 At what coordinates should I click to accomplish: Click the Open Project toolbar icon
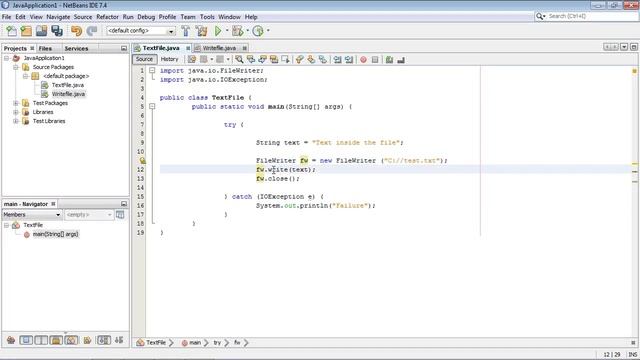(x=41, y=31)
